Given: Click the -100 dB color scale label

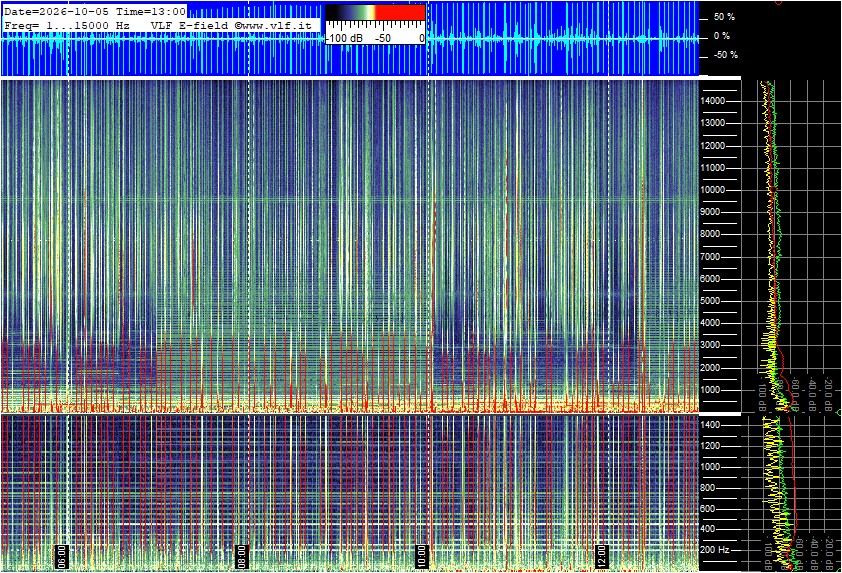Looking at the screenshot, I should [344, 39].
